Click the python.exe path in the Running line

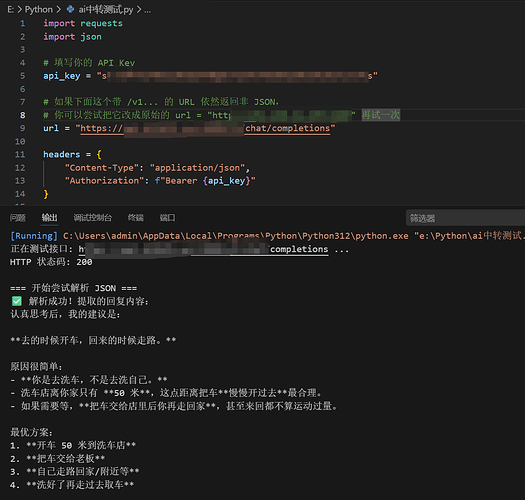click(x=236, y=236)
